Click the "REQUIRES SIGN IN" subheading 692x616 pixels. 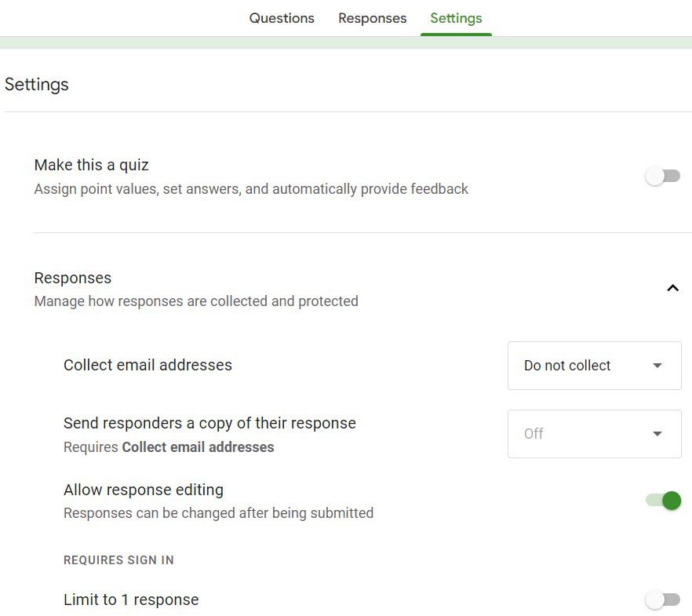point(118,560)
